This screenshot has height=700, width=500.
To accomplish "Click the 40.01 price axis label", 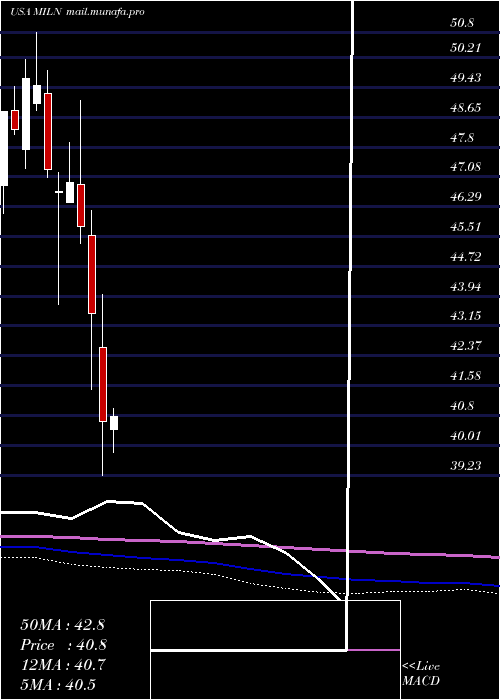I will point(466,436).
